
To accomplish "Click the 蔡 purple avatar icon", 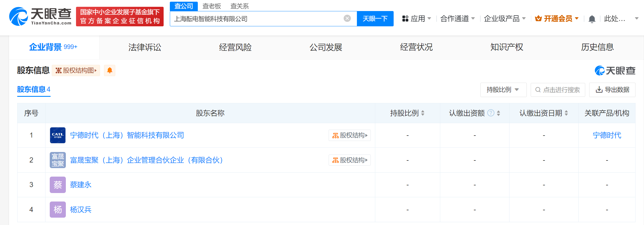I will click(x=58, y=185).
